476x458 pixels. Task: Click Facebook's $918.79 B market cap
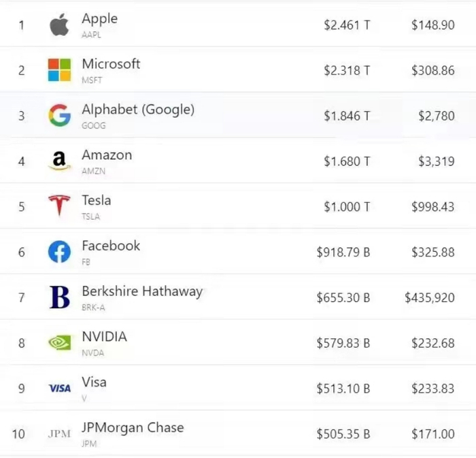coord(343,252)
